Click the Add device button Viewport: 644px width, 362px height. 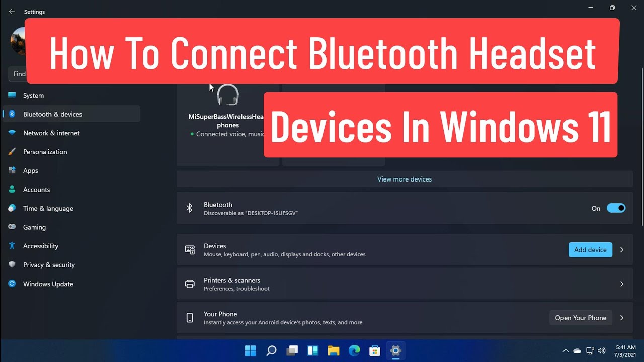(590, 250)
